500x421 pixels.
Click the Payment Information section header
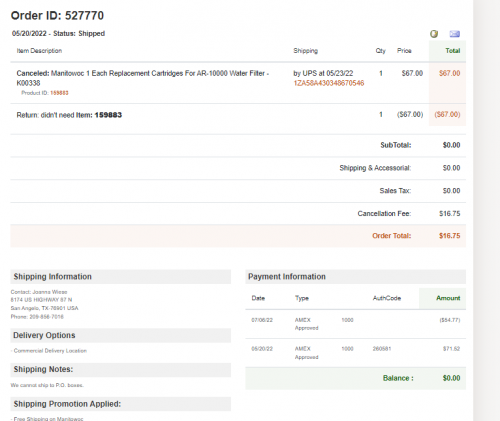356,277
